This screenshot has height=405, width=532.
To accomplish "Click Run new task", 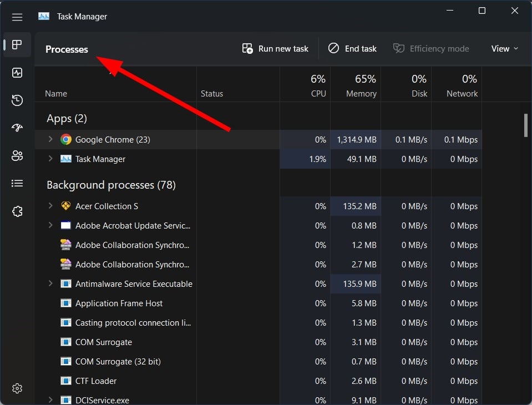I will (x=275, y=48).
